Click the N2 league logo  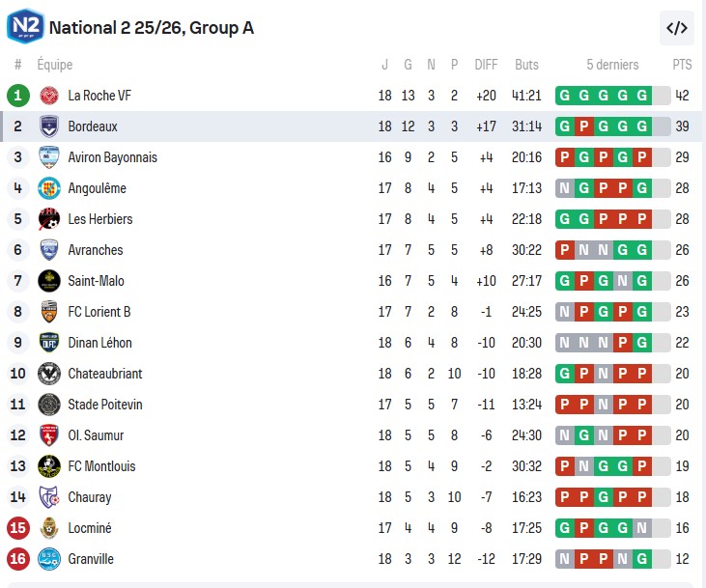[24, 26]
